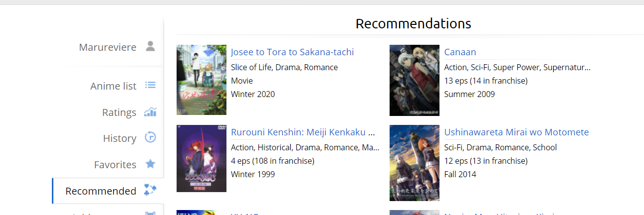Click the Josee to Tora poster thumbnail
This screenshot has height=215, width=644.
tap(202, 80)
